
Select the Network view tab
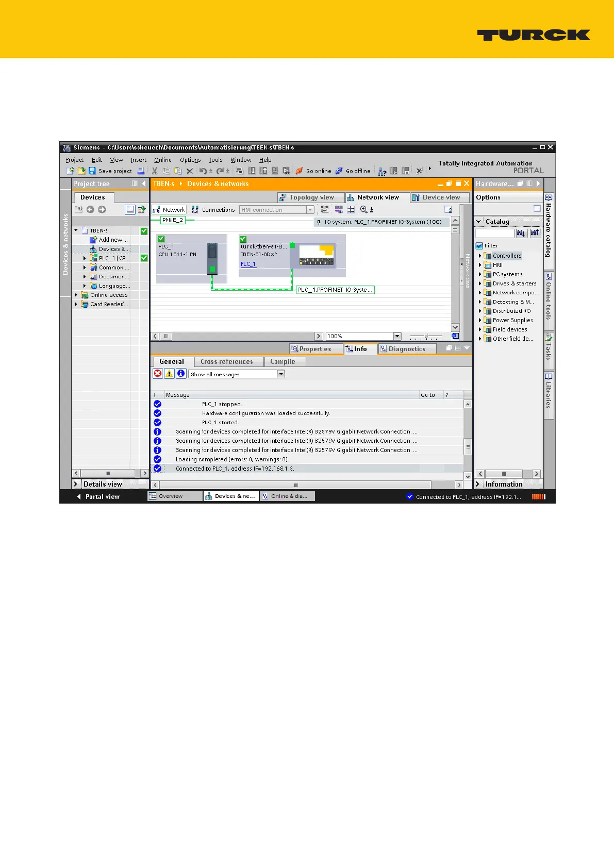[x=377, y=197]
